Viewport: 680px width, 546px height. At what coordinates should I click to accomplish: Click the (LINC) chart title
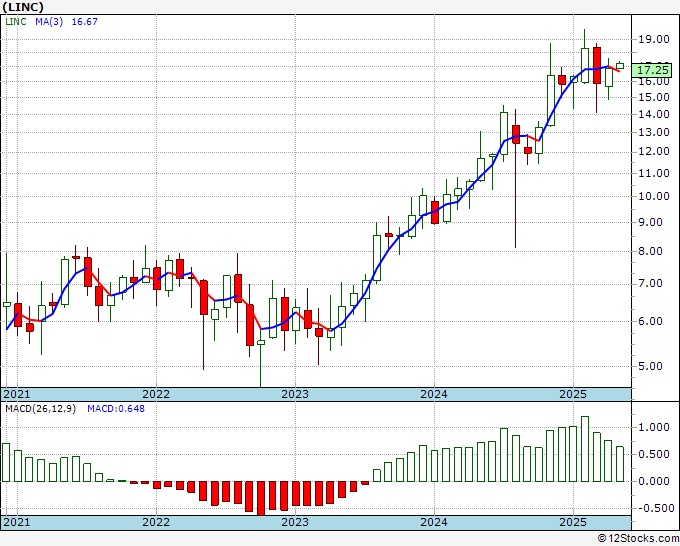pyautogui.click(x=23, y=7)
